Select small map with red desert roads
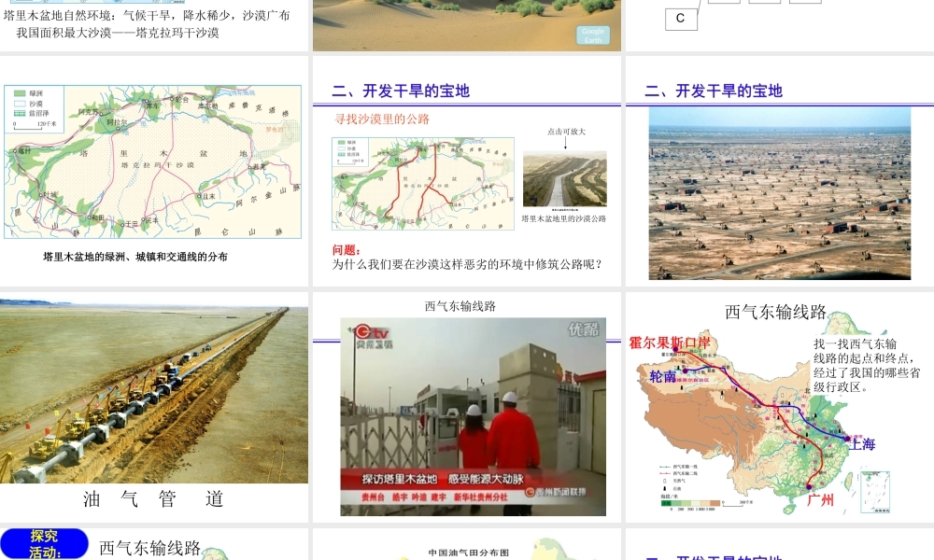 point(423,183)
